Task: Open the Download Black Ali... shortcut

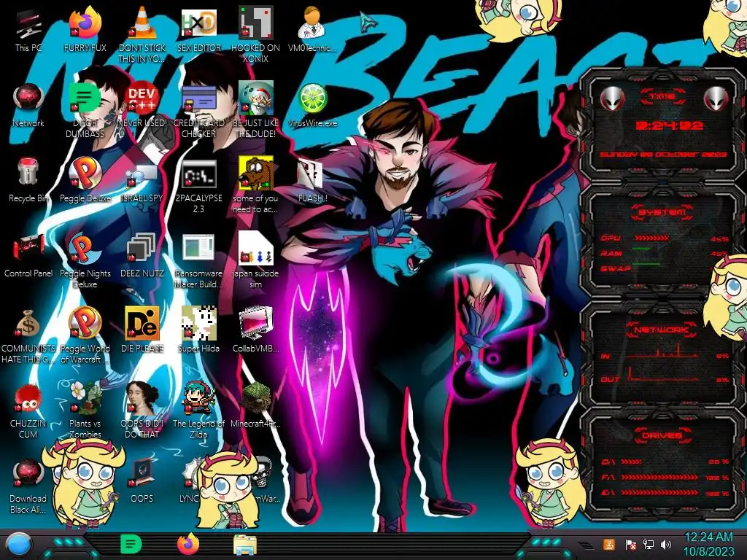Action: click(28, 486)
